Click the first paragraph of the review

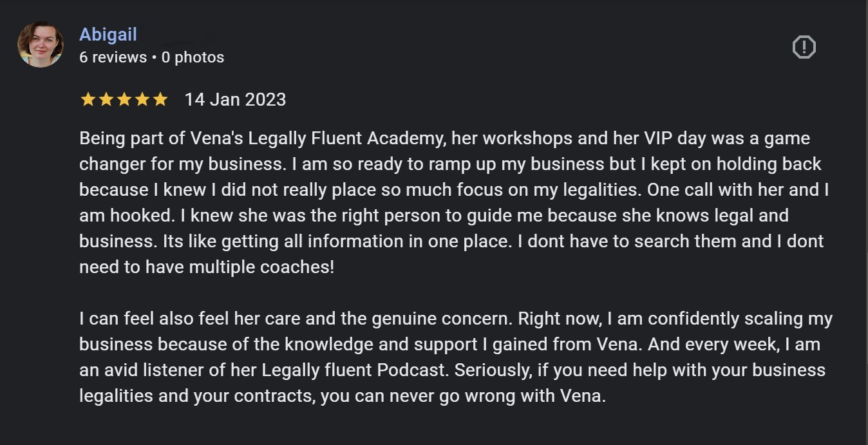pyautogui.click(x=451, y=202)
